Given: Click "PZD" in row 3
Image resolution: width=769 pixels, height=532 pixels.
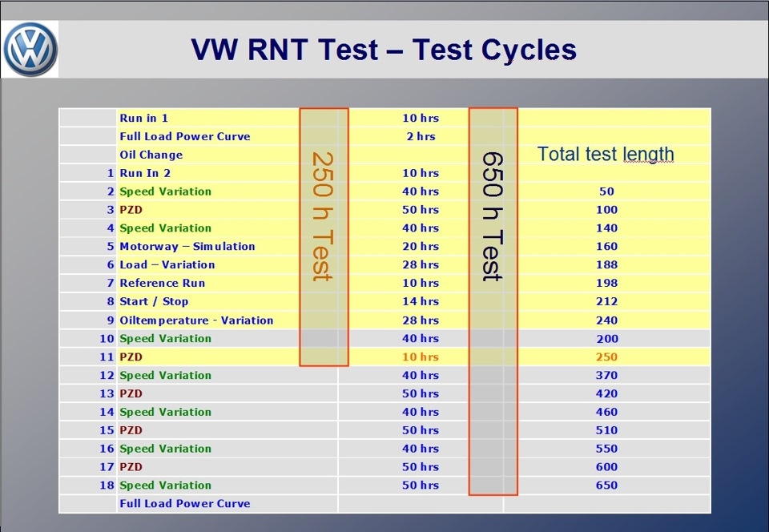Looking at the screenshot, I should [x=131, y=210].
